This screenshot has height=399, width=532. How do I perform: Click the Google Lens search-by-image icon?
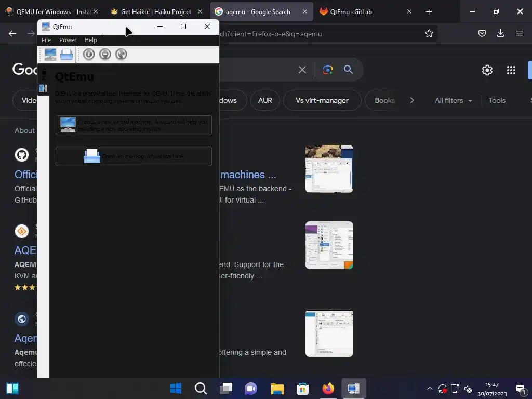(327, 70)
